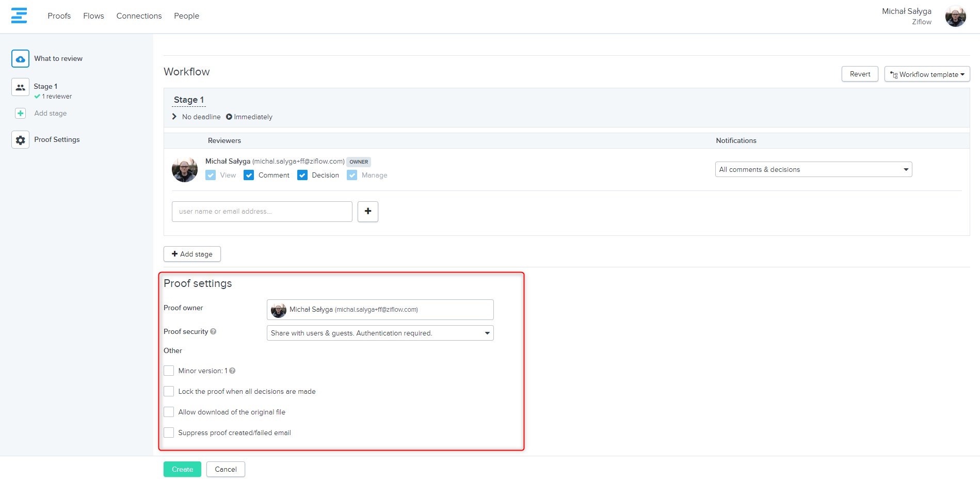This screenshot has width=980, height=480.
Task: Expand Stage 1 deadline chevron
Action: 174,117
